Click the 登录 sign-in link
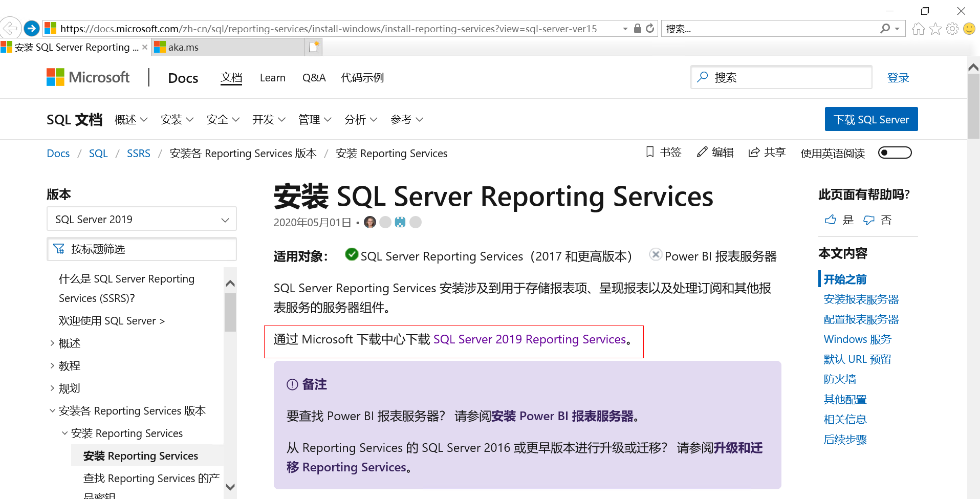 [898, 78]
